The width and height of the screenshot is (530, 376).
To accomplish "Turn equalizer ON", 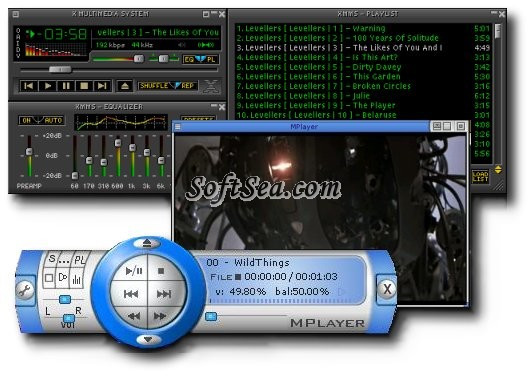I will [27, 120].
